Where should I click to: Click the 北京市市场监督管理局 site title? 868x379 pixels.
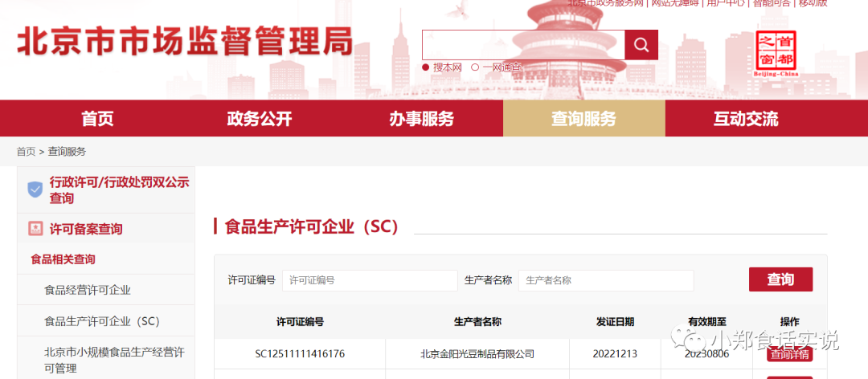point(185,42)
